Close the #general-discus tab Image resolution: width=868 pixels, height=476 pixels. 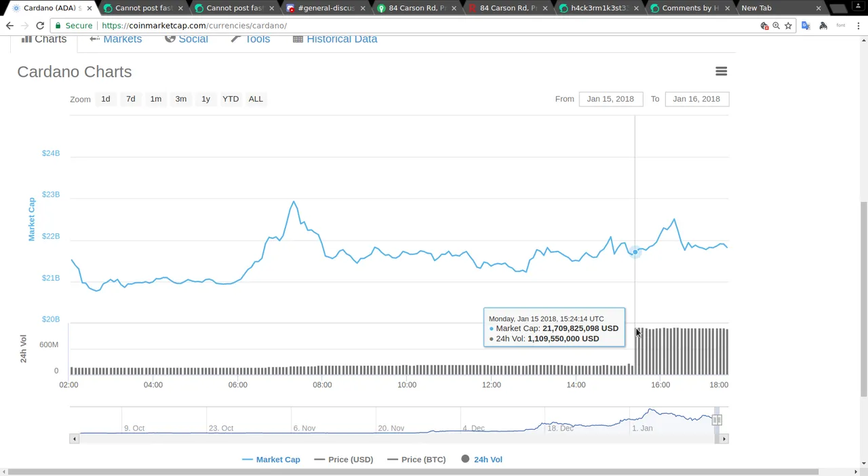tap(363, 8)
